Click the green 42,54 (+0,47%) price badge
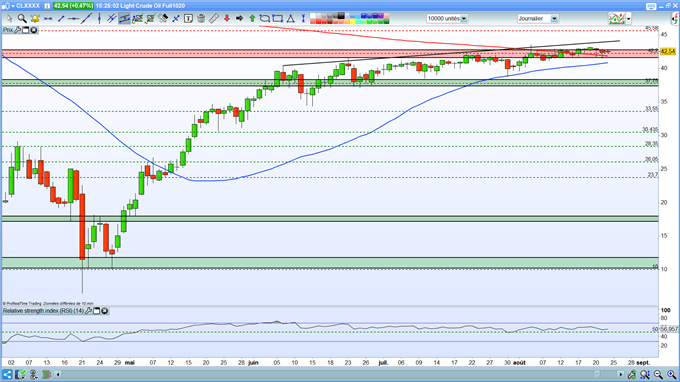Image resolution: width=680 pixels, height=382 pixels. click(73, 6)
